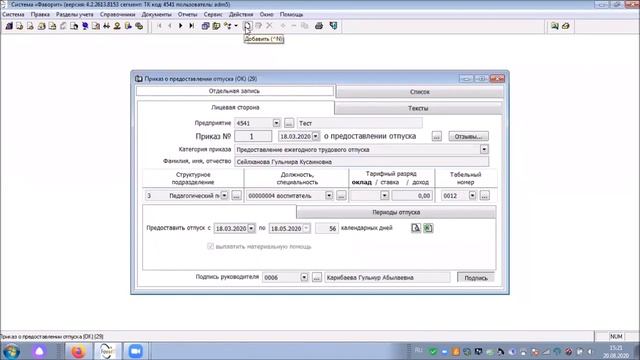The image size is (640, 360).
Task: Toggle выплатить материальную помощь checkbox
Action: 211,246
